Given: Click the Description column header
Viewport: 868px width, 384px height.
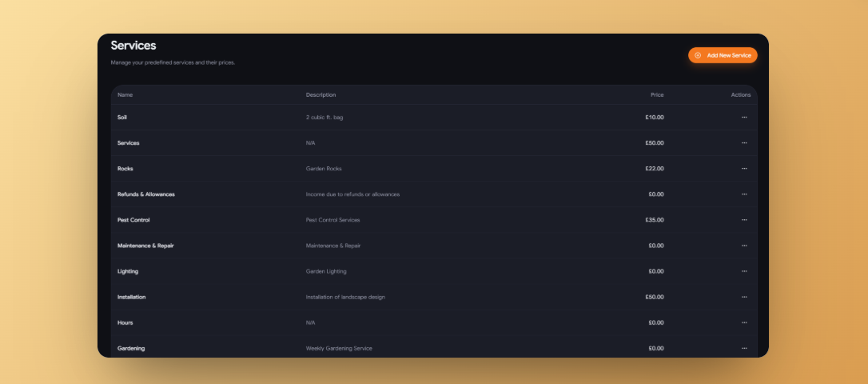Looking at the screenshot, I should [321, 94].
